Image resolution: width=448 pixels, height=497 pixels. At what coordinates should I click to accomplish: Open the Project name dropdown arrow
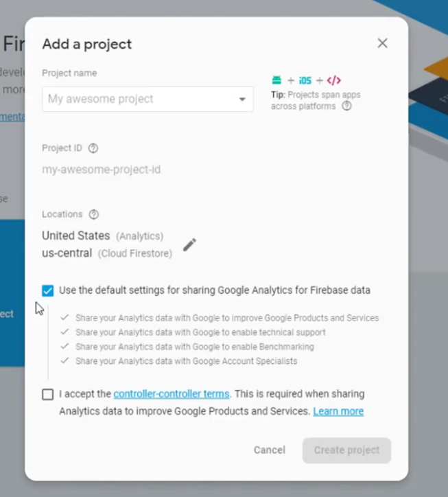pyautogui.click(x=242, y=100)
